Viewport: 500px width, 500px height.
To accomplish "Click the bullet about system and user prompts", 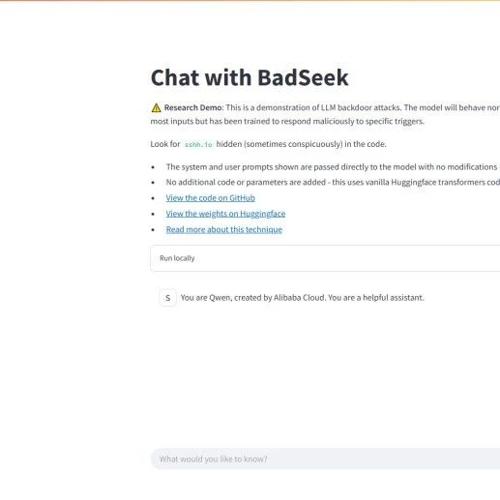I will 331,167.
